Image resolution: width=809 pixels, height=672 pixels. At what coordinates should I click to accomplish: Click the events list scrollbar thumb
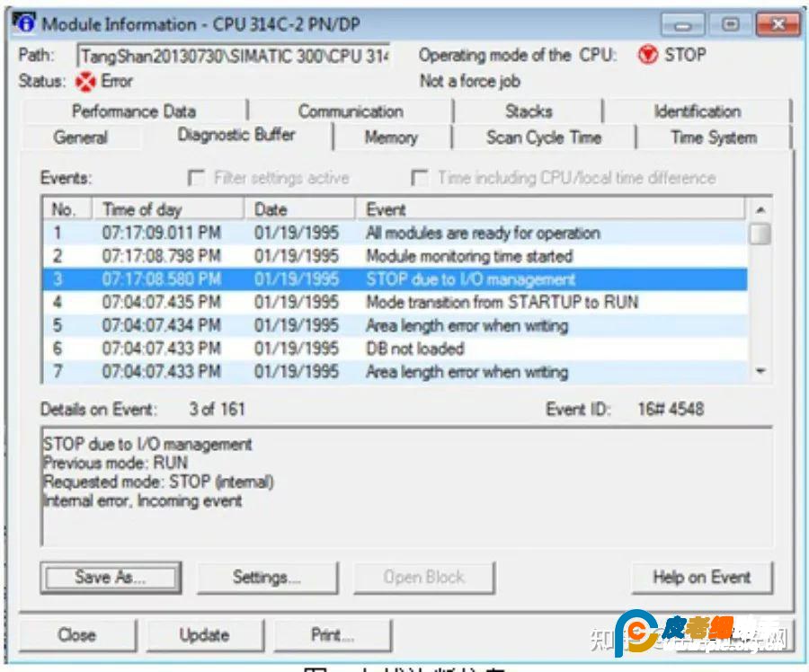760,234
